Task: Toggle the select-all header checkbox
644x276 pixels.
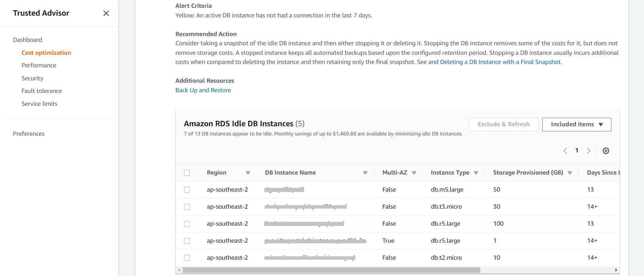Action: pyautogui.click(x=187, y=173)
